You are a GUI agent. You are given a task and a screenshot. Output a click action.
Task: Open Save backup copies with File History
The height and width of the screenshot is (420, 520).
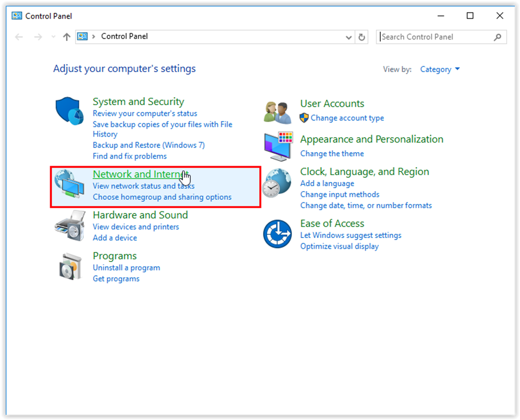click(x=163, y=129)
